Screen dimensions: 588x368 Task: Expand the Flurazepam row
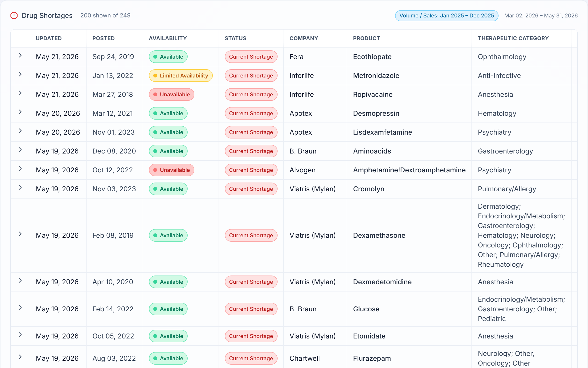coord(20,357)
